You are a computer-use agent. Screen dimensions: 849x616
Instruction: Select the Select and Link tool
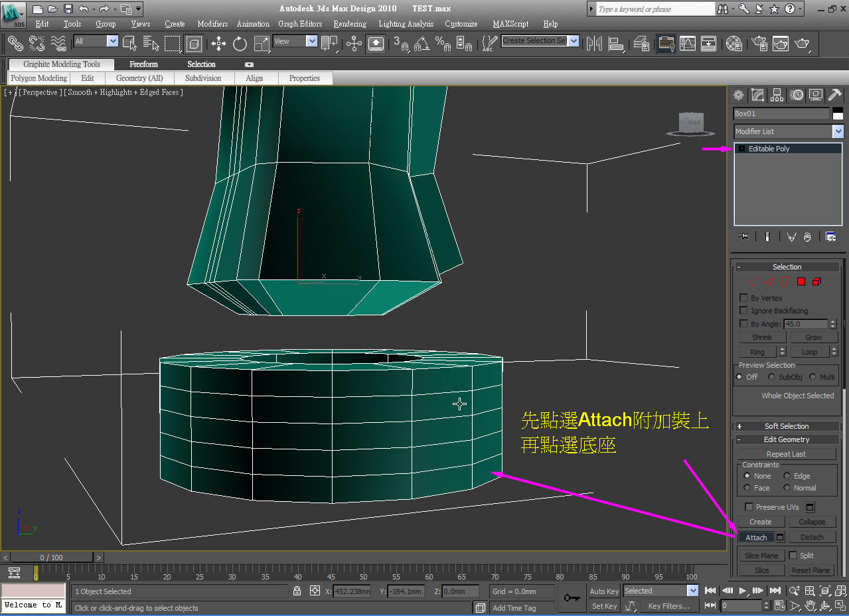point(15,44)
